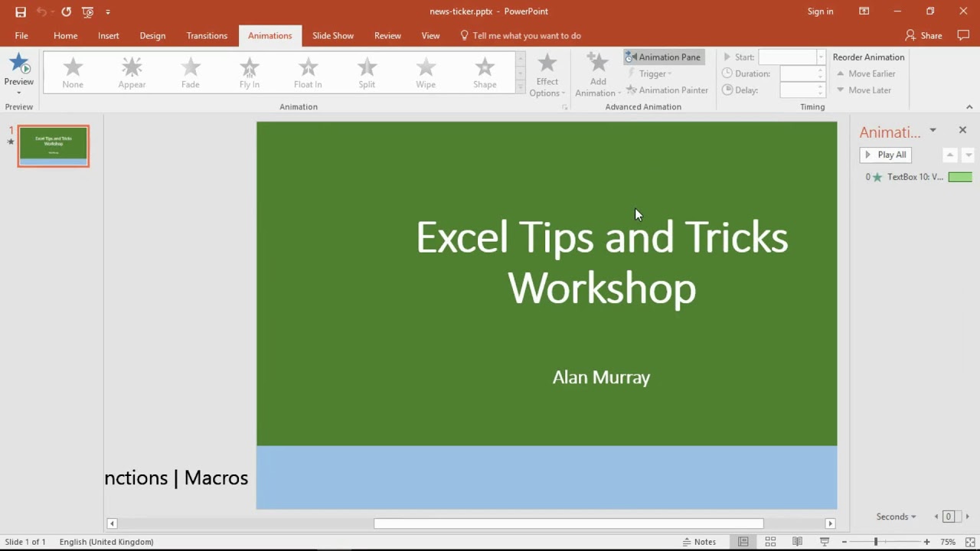Move animation up with pane arrow
Viewport: 980px width, 551px height.
(x=949, y=155)
